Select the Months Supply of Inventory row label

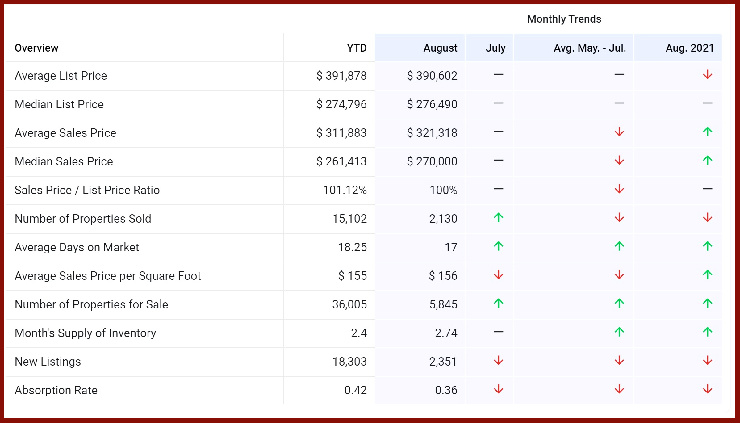coord(85,333)
